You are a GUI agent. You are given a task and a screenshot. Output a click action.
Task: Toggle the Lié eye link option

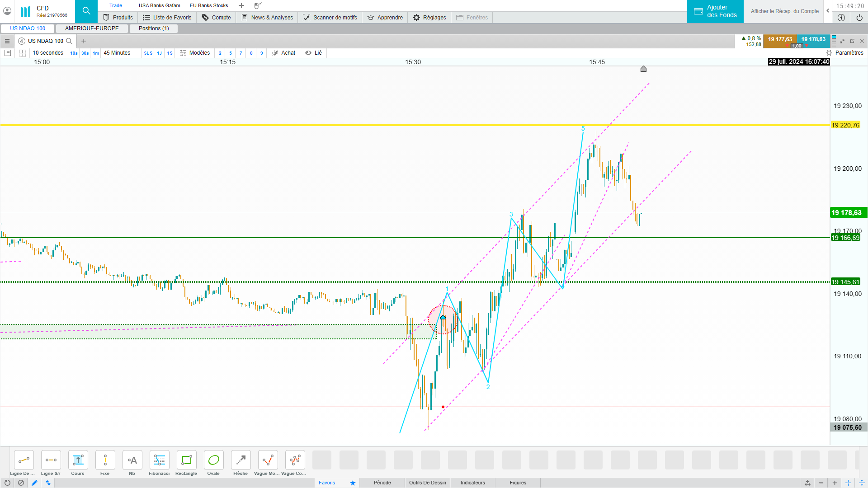point(313,53)
